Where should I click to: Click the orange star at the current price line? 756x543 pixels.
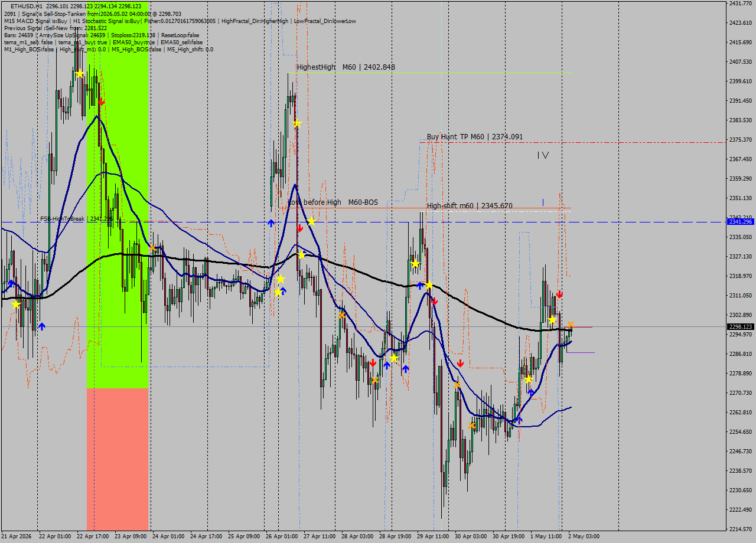pyautogui.click(x=571, y=325)
